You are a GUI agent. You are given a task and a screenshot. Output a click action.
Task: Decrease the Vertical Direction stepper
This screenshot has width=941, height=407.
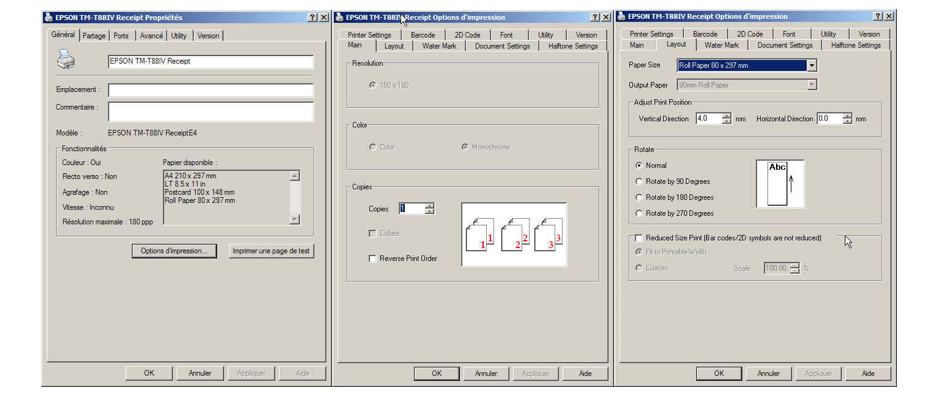(x=727, y=122)
